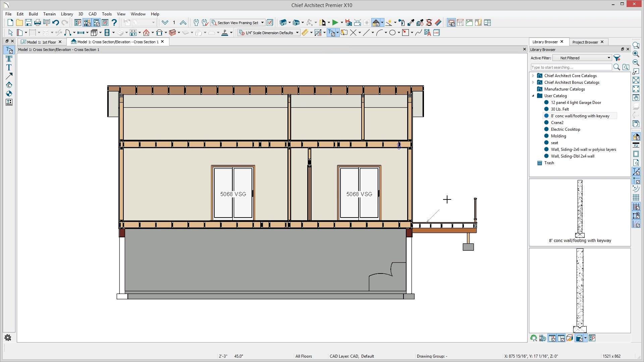Viewport: 644px width, 362px height.
Task: Switch to the Model 1: 1st Floor tab
Action: pos(41,42)
